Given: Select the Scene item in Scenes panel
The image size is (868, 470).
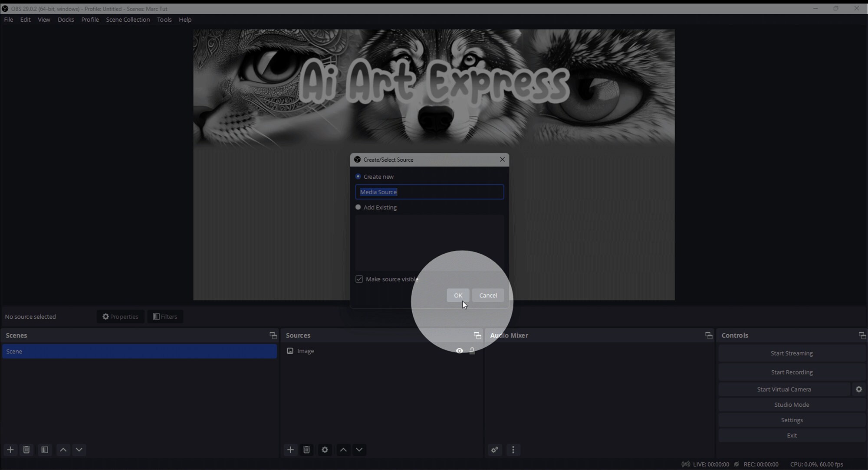Looking at the screenshot, I should 139,351.
